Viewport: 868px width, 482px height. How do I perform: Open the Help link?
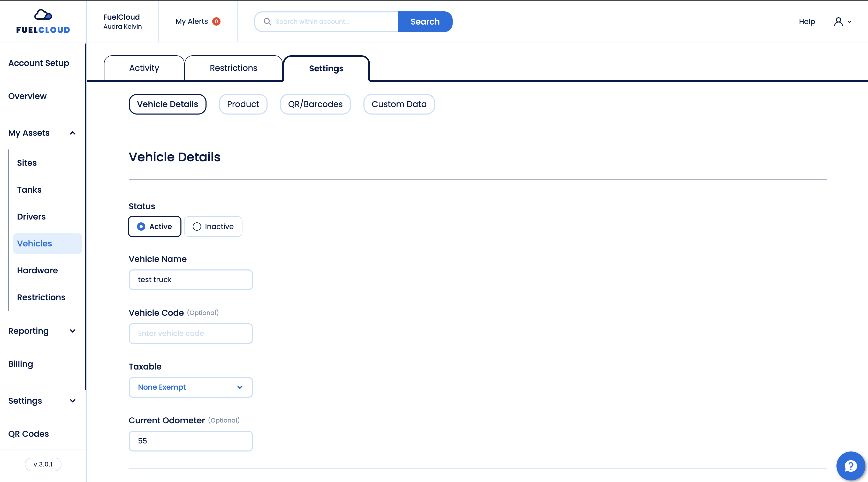coord(807,21)
